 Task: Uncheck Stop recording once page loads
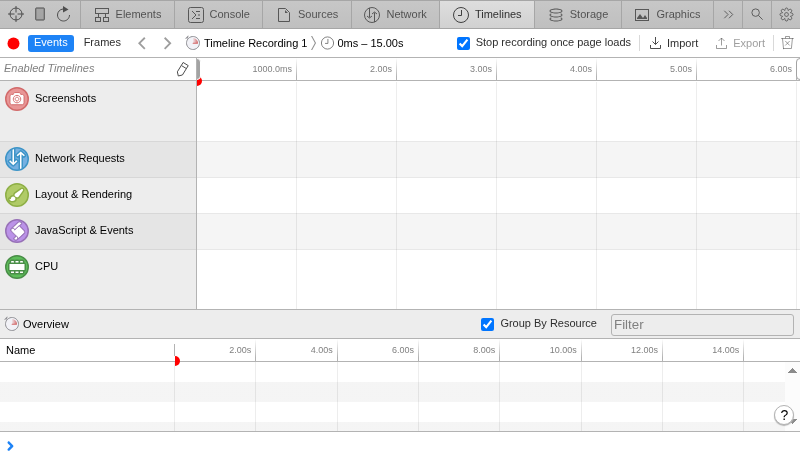tap(463, 43)
